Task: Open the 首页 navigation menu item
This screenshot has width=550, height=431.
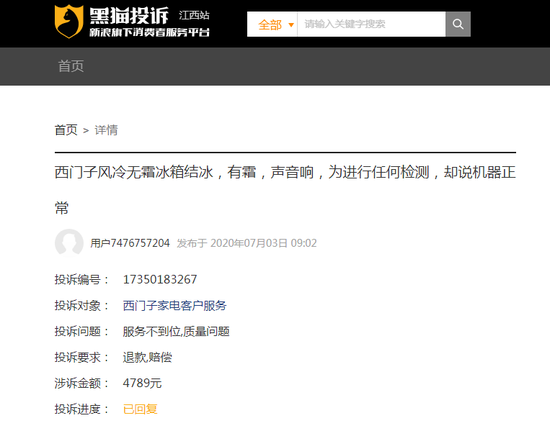Action: pyautogui.click(x=71, y=66)
